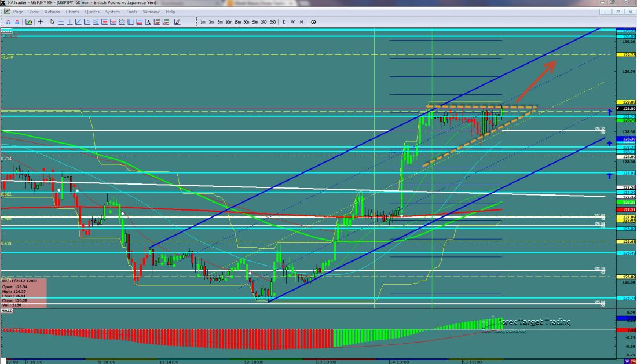Switch chart to the 15m timeframe
The width and height of the screenshot is (637, 364).
tap(237, 22)
